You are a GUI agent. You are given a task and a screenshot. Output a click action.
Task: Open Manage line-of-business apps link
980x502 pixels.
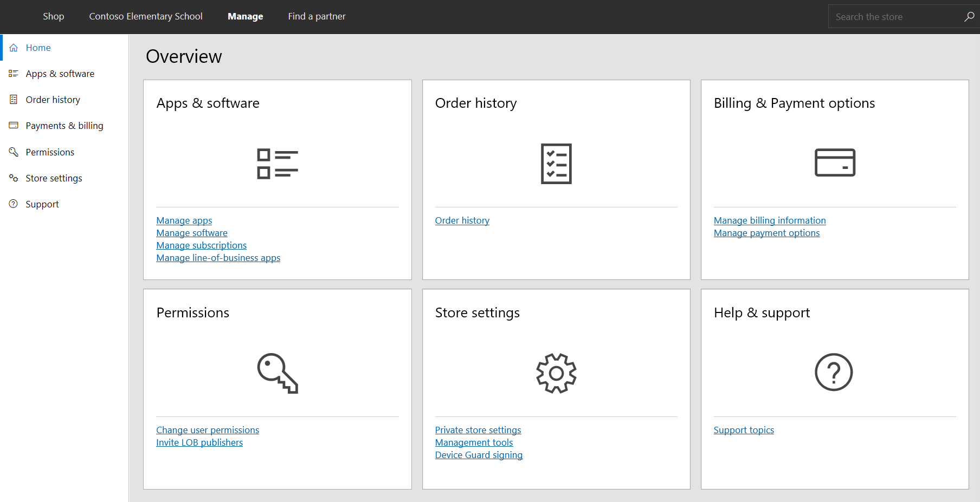pyautogui.click(x=218, y=258)
